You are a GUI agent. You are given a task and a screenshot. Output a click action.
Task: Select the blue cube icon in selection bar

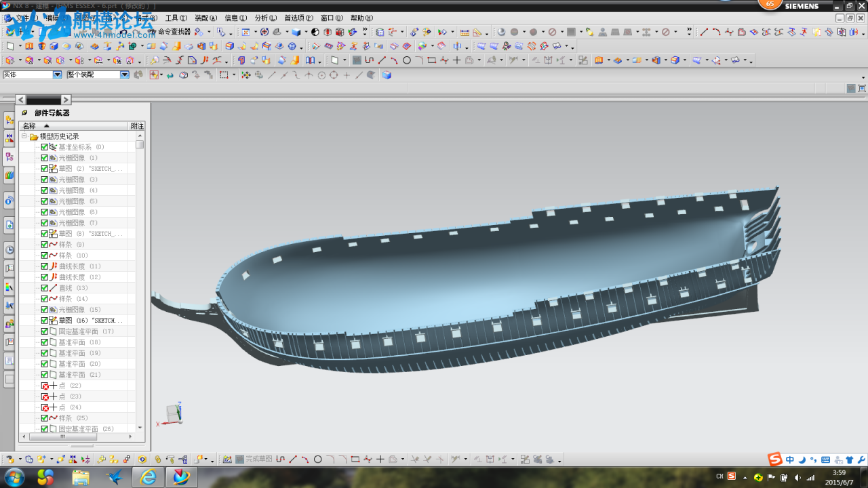[x=387, y=75]
